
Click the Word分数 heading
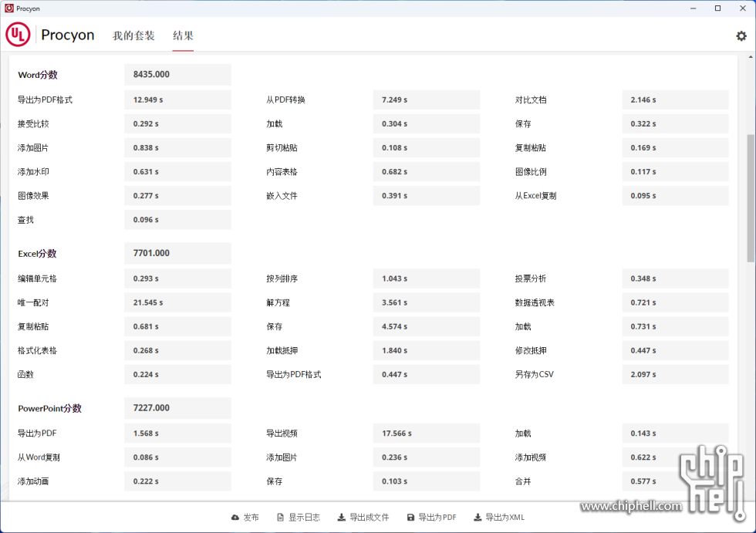tap(38, 75)
